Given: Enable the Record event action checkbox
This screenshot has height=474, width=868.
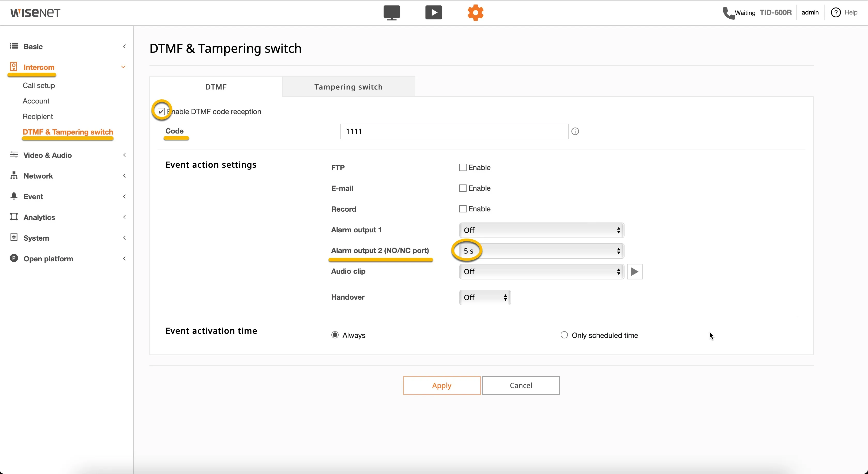Looking at the screenshot, I should (x=463, y=209).
